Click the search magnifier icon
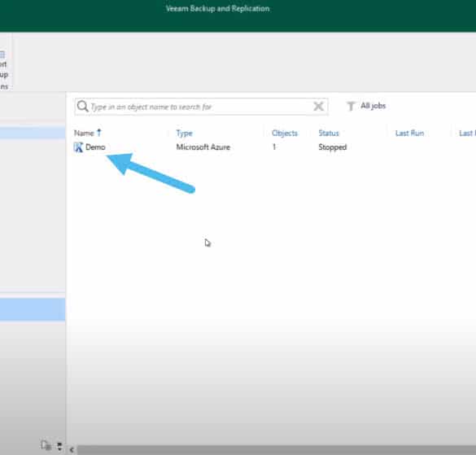This screenshot has height=455, width=476. [82, 107]
